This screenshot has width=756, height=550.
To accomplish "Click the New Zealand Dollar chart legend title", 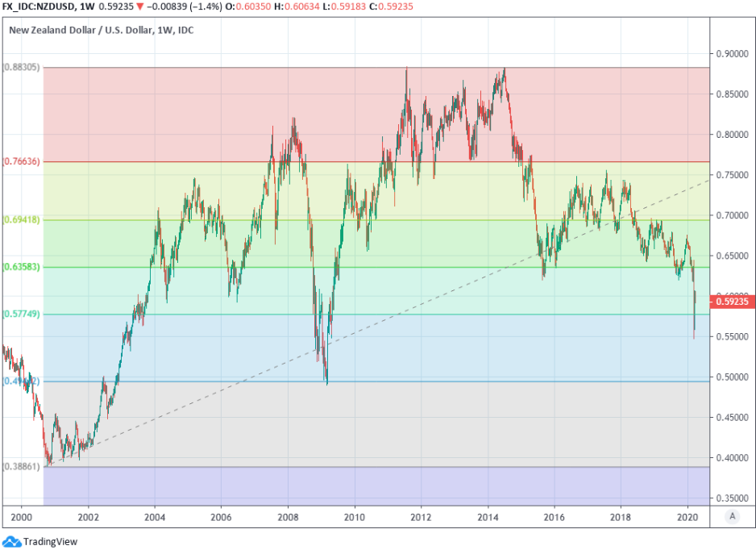I will 101,31.
